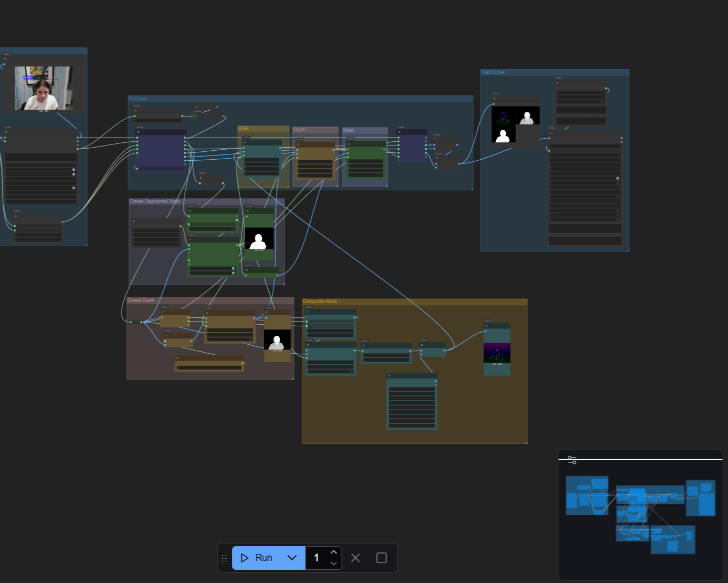Click the up arrow to increase the run count
The width and height of the screenshot is (728, 583).
[x=333, y=551]
